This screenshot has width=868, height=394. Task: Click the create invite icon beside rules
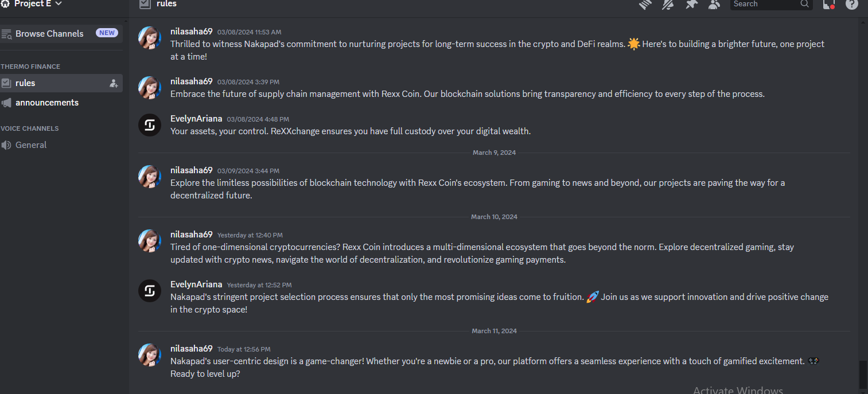click(x=114, y=83)
